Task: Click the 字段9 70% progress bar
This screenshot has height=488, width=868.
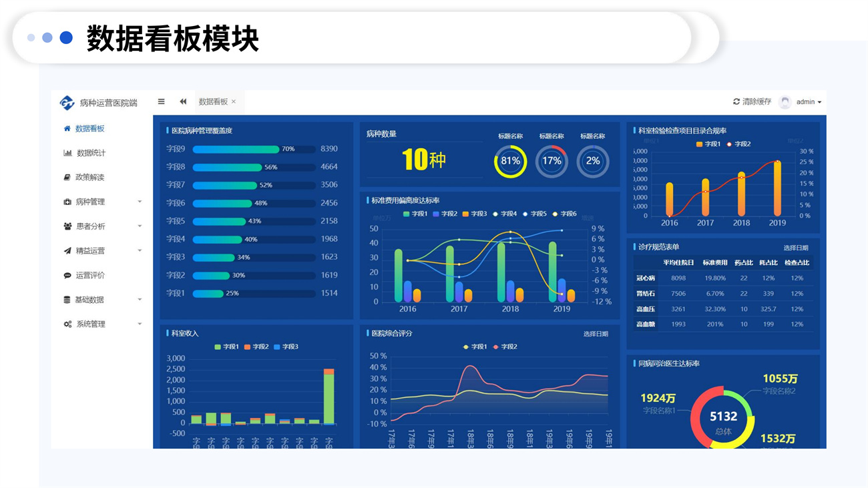Action: coord(254,150)
